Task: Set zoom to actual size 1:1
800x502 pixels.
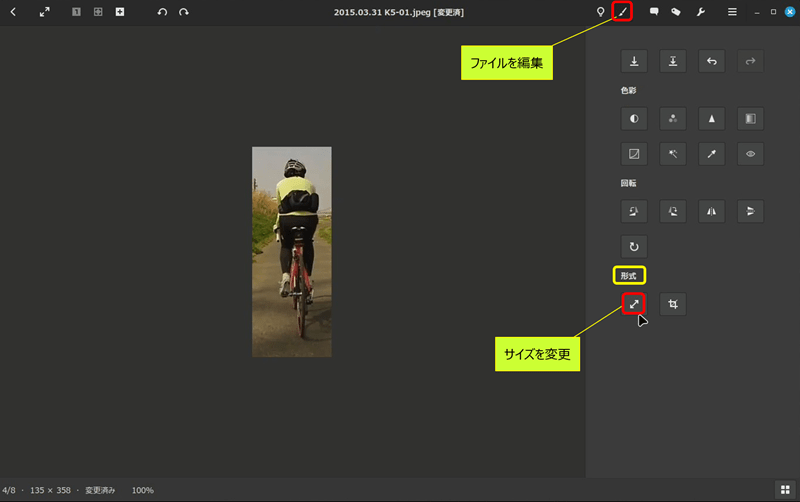Action: (x=76, y=12)
